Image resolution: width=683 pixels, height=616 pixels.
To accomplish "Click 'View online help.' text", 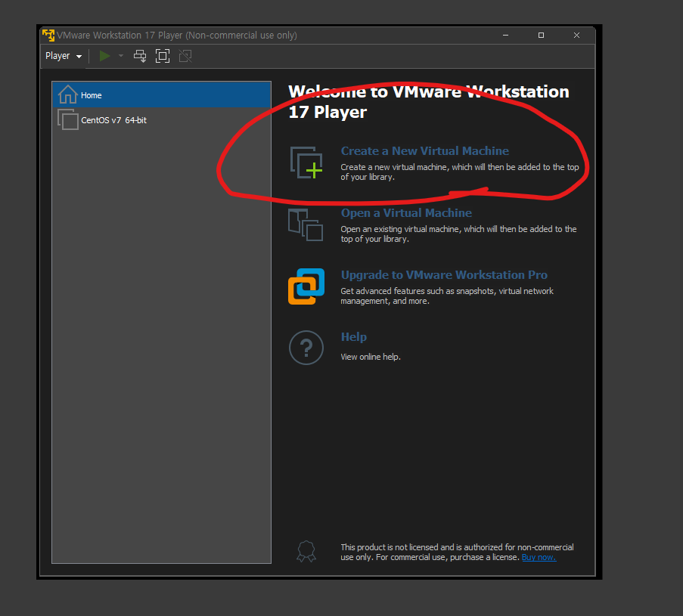I will click(x=371, y=357).
